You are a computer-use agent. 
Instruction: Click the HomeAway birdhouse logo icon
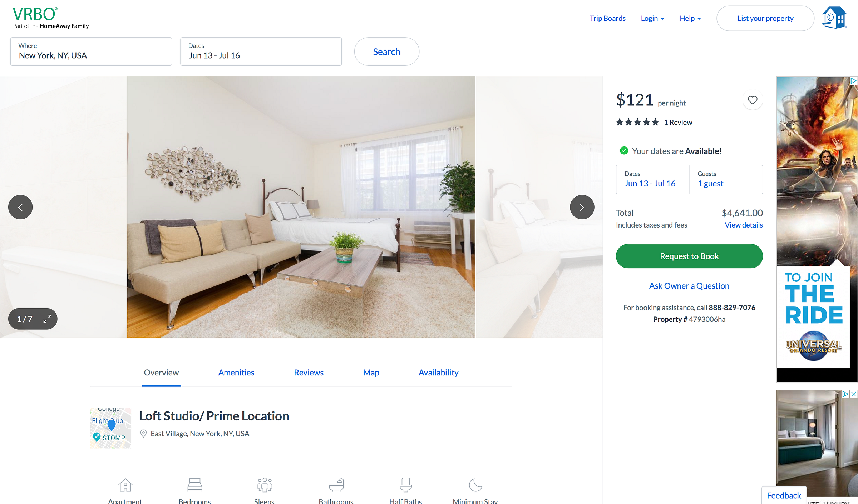click(x=834, y=18)
